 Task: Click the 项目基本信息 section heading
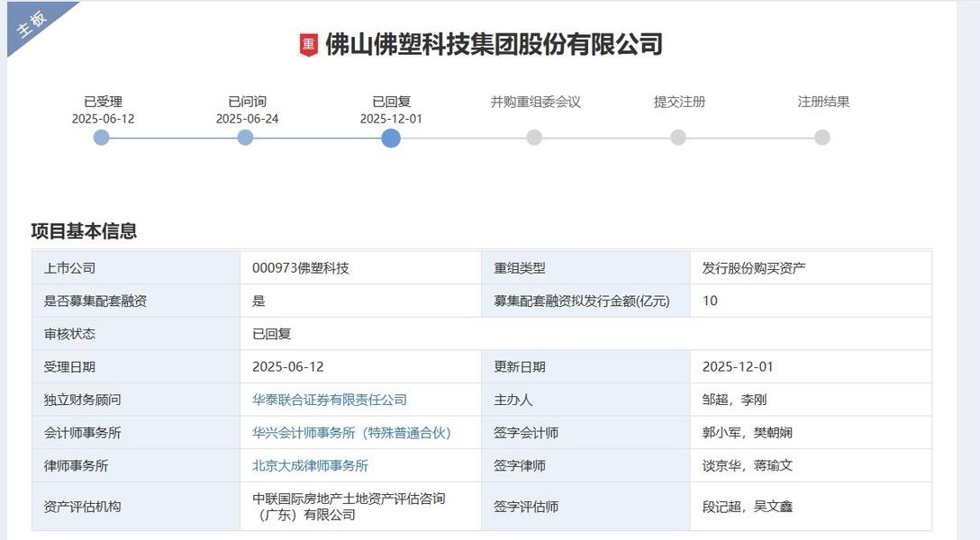pos(84,231)
